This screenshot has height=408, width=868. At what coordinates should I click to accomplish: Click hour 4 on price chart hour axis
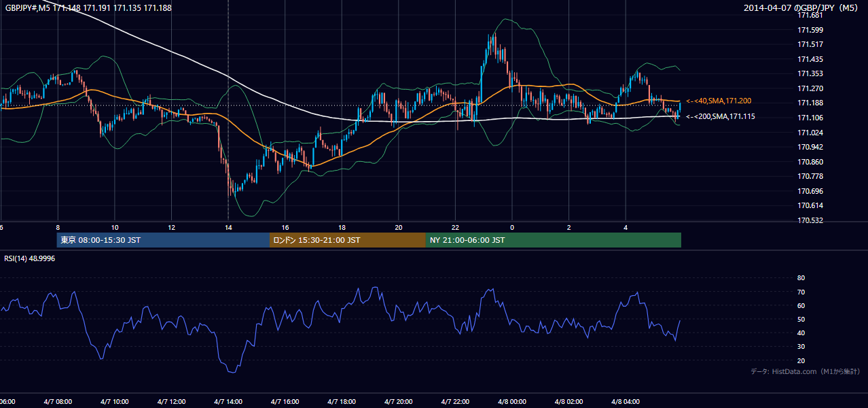point(626,227)
